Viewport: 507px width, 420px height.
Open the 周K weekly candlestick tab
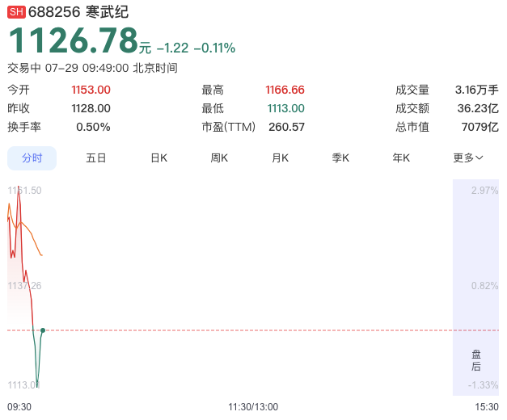click(219, 158)
